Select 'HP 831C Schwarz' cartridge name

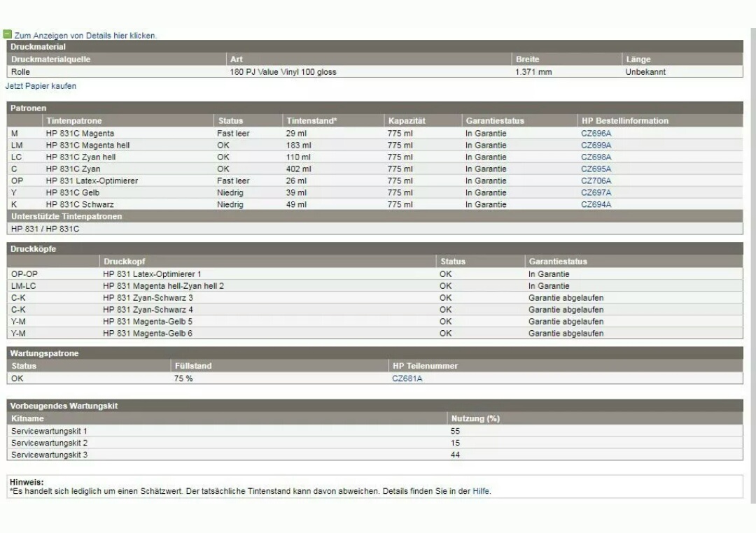80,204
